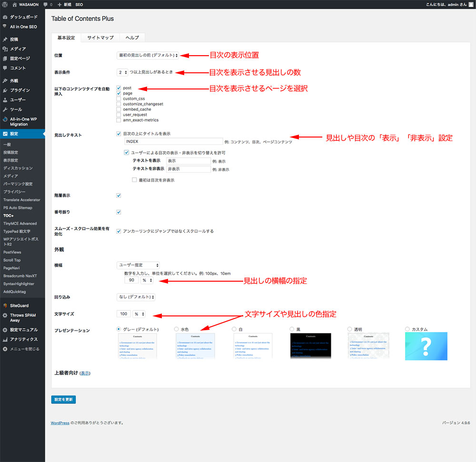This screenshot has width=476, height=462.
Task: Click the 設定を更新 save button
Action: tap(63, 400)
